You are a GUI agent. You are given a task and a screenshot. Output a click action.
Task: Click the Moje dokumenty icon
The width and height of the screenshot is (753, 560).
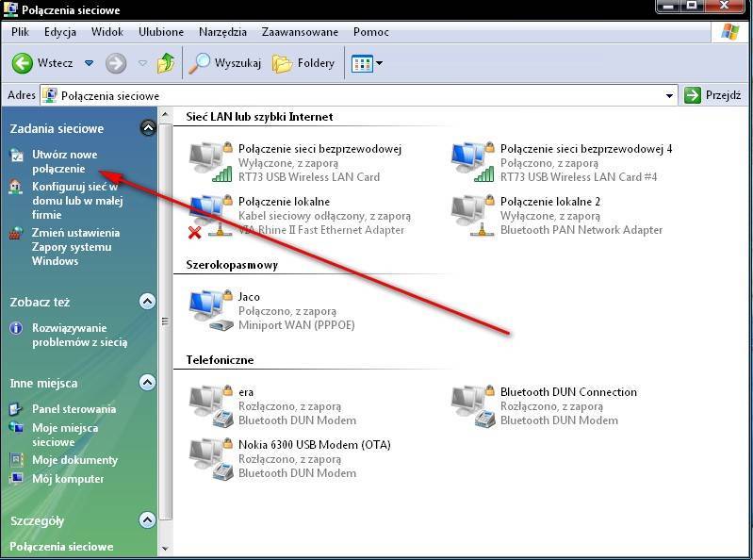16,460
